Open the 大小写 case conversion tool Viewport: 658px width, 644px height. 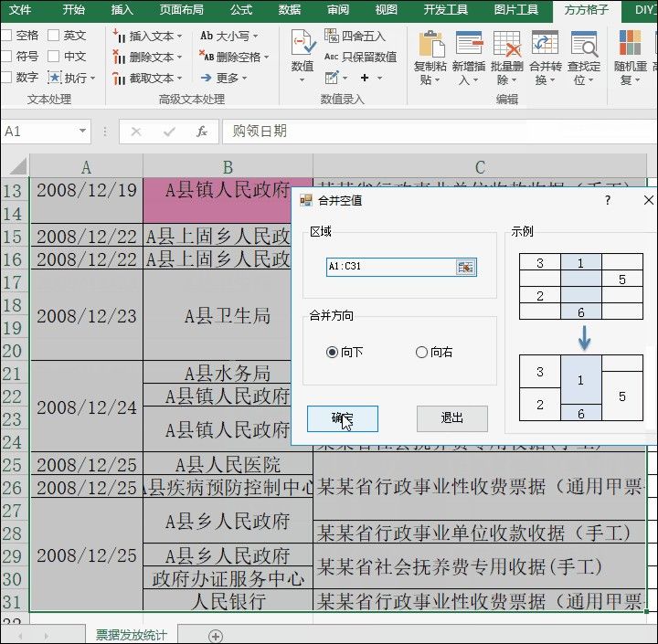229,36
